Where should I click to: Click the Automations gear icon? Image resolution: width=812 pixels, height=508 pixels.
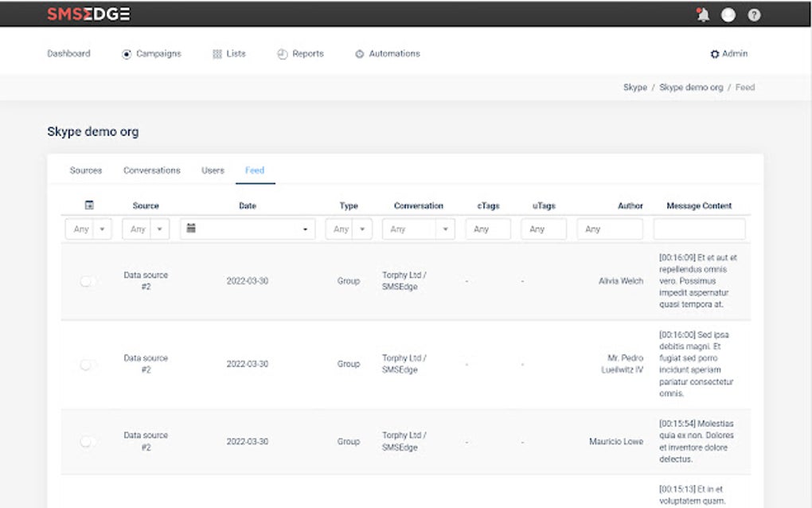(x=359, y=54)
